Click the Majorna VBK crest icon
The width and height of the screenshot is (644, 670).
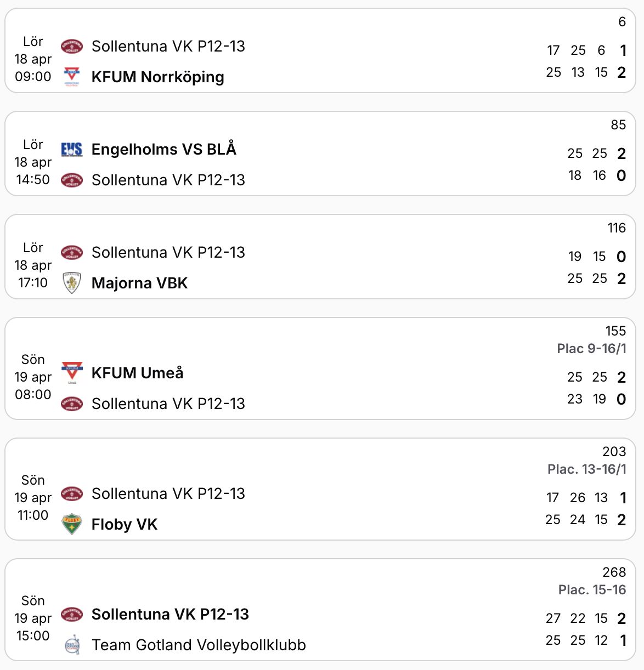[72, 283]
